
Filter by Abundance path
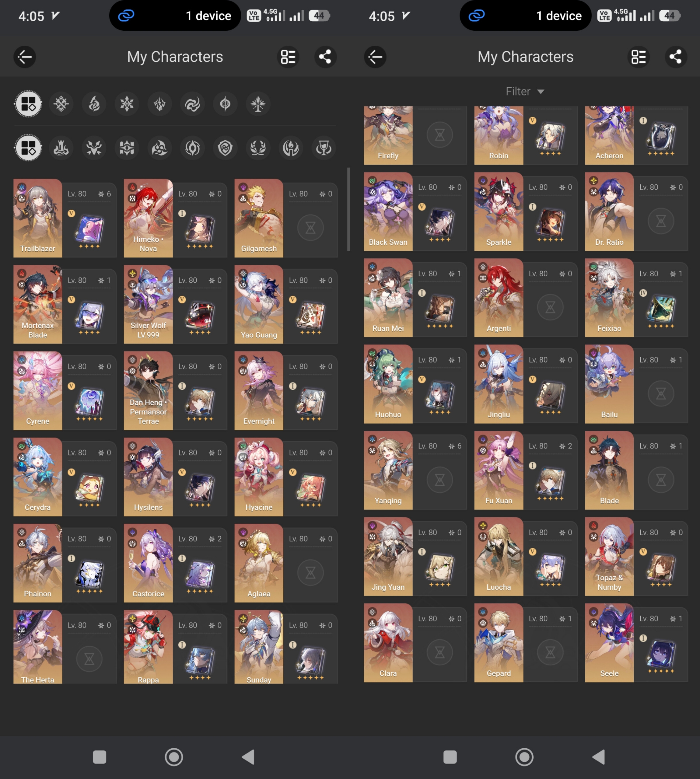(x=258, y=148)
